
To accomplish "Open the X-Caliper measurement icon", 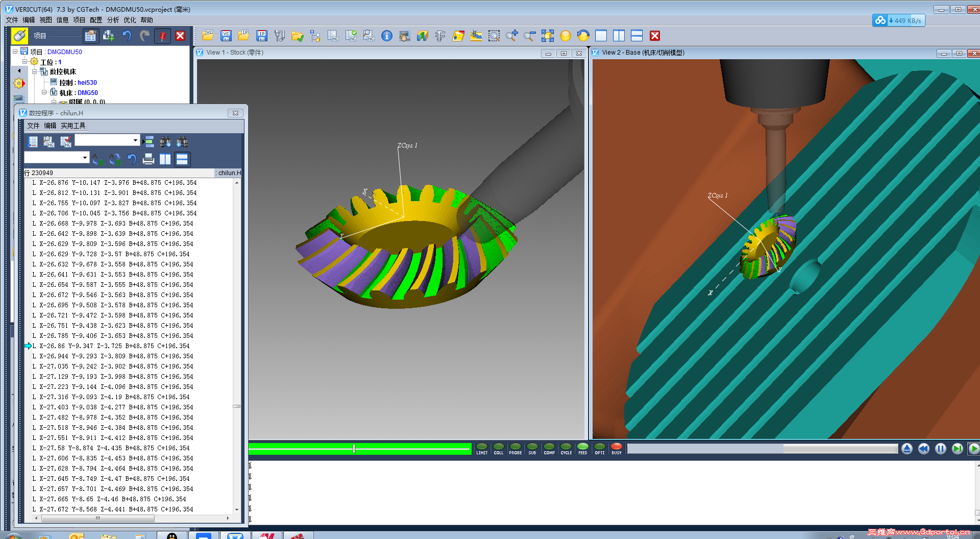I will [x=440, y=36].
